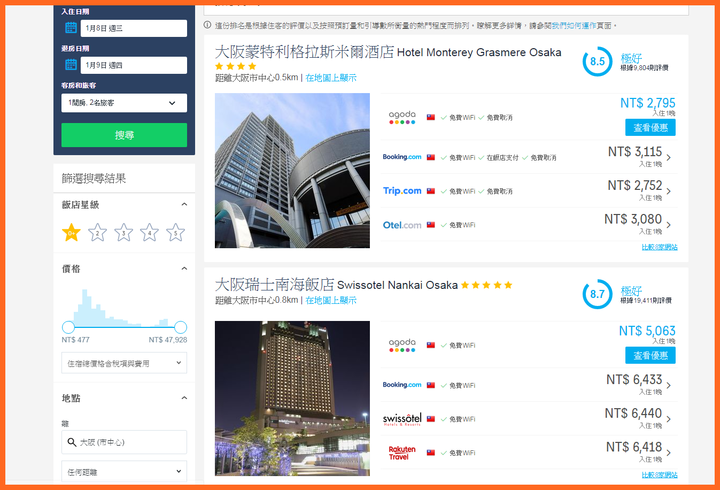Image resolution: width=720 pixels, height=490 pixels.
Task: Click the NT$ 2,795 agoda price
Action: coord(647,103)
